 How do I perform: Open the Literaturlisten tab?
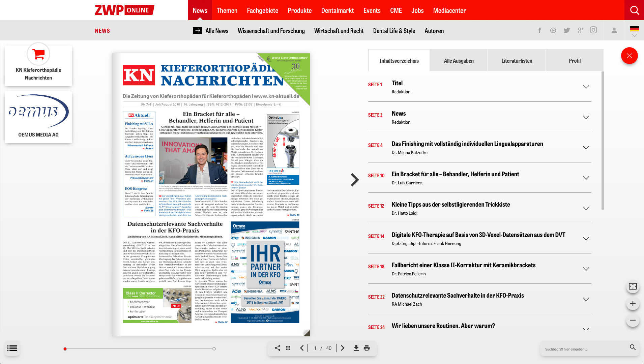tap(517, 60)
